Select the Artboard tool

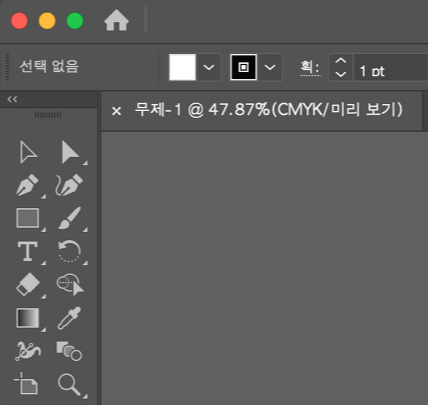click(26, 383)
